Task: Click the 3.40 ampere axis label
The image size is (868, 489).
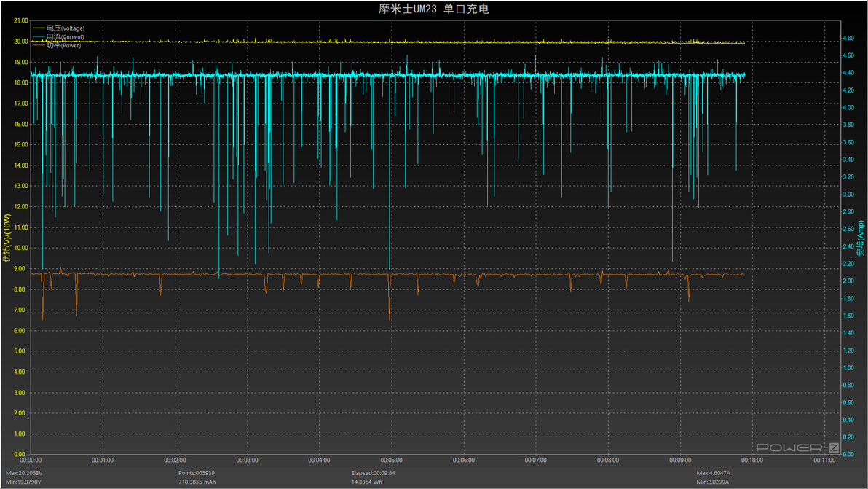Action: 848,160
